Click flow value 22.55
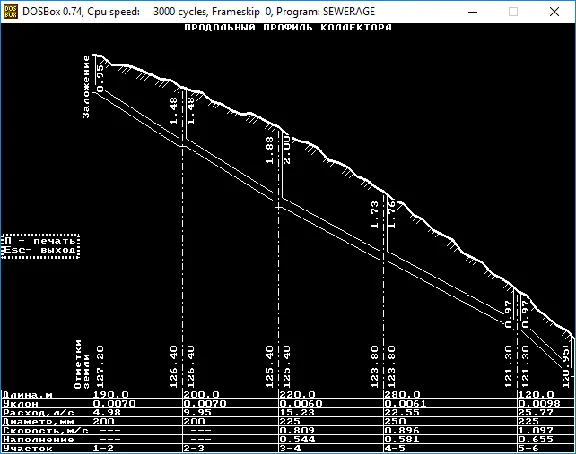This screenshot has width=576, height=454. tap(402, 412)
